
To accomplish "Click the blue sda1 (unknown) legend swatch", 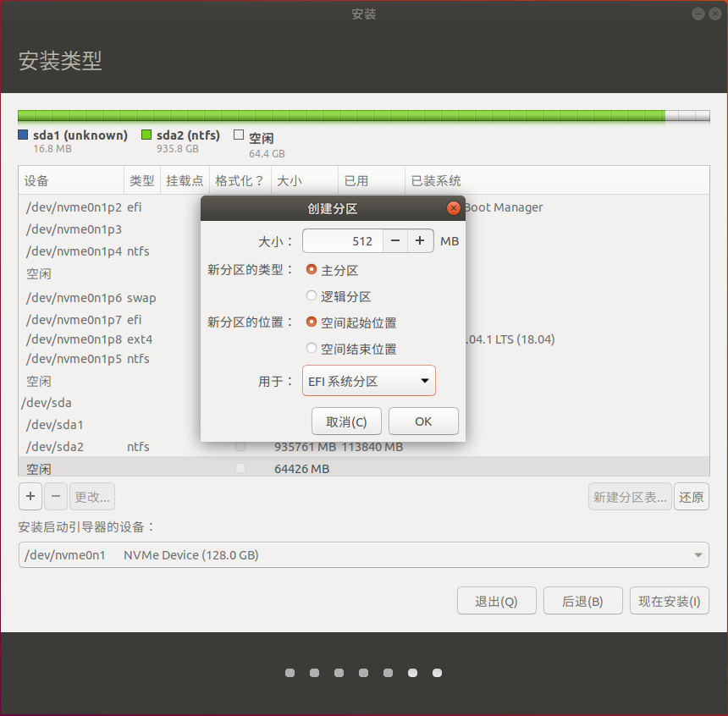I will tap(23, 135).
